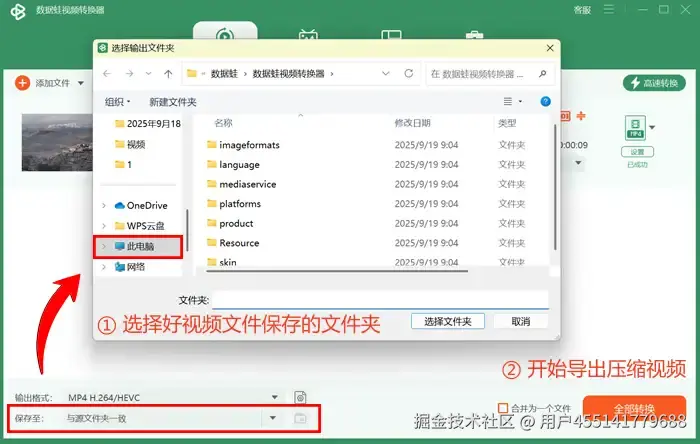700x444 pixels.
Task: Go up one folder level
Action: click(x=168, y=74)
